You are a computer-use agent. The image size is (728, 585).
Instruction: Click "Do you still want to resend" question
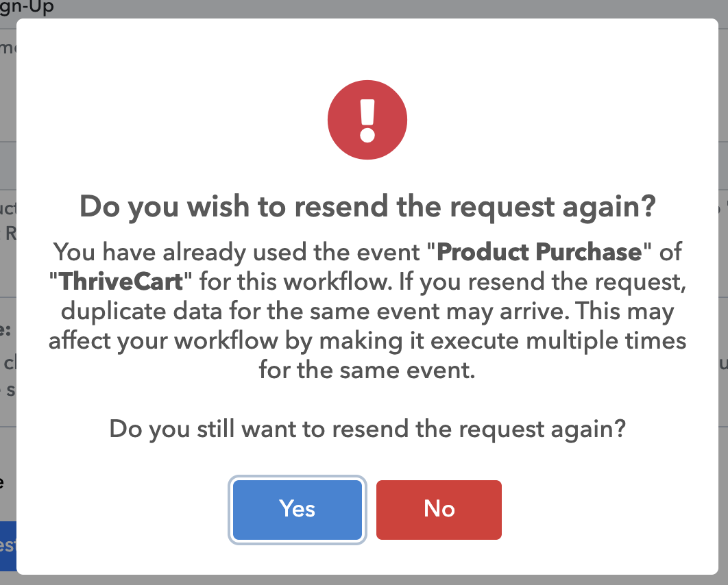click(367, 429)
